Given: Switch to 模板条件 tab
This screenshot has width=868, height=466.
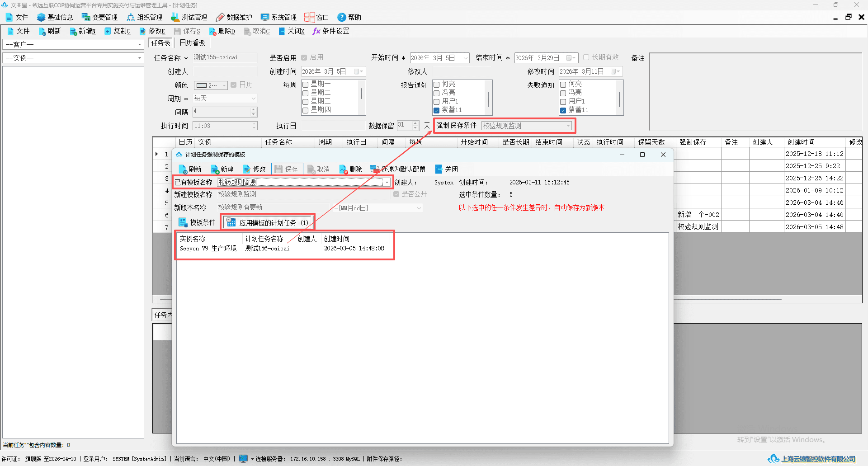Looking at the screenshot, I should tap(197, 222).
